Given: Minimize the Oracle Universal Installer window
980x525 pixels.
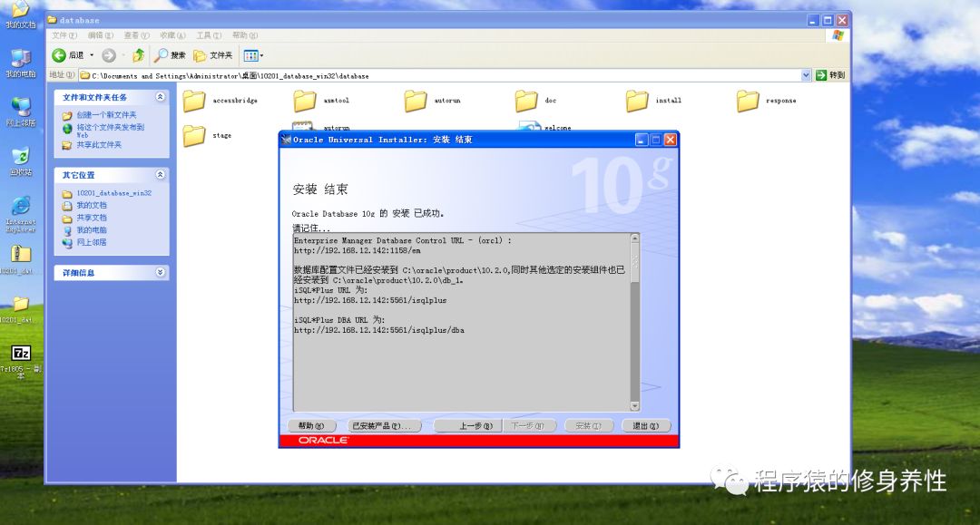Looking at the screenshot, I should point(642,140).
